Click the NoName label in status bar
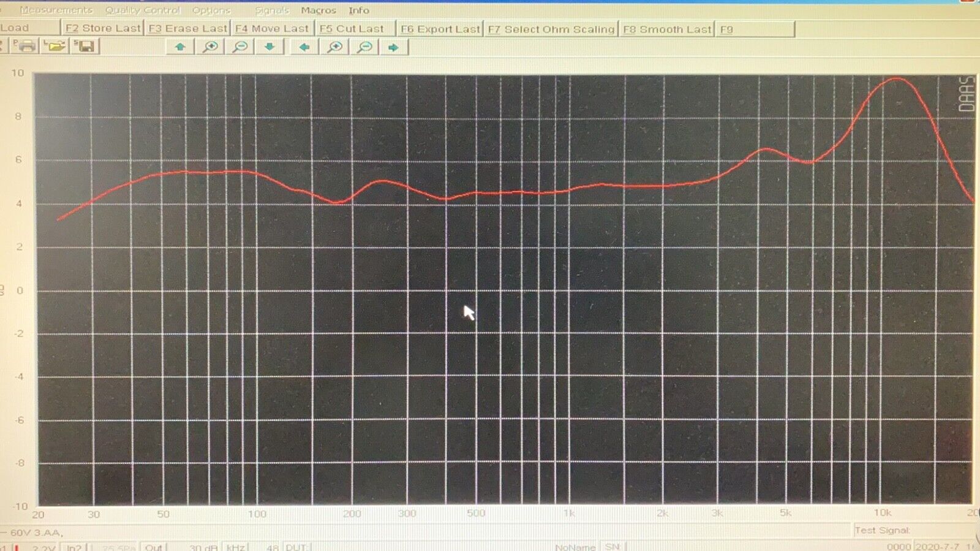Viewport: 980px width, 551px height. point(575,547)
